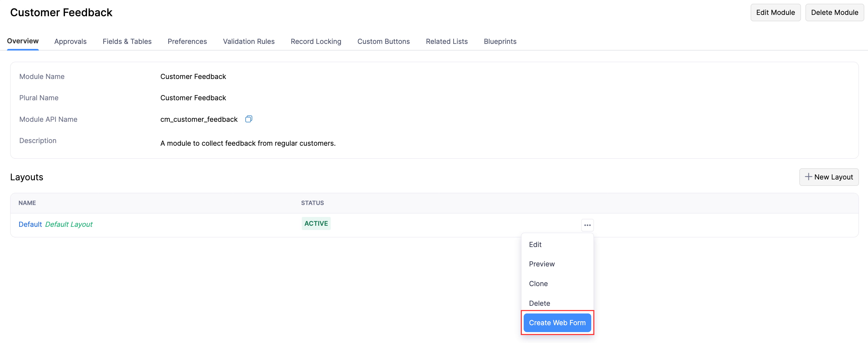Image resolution: width=868 pixels, height=343 pixels.
Task: Click the Edit Module button
Action: coord(775,12)
